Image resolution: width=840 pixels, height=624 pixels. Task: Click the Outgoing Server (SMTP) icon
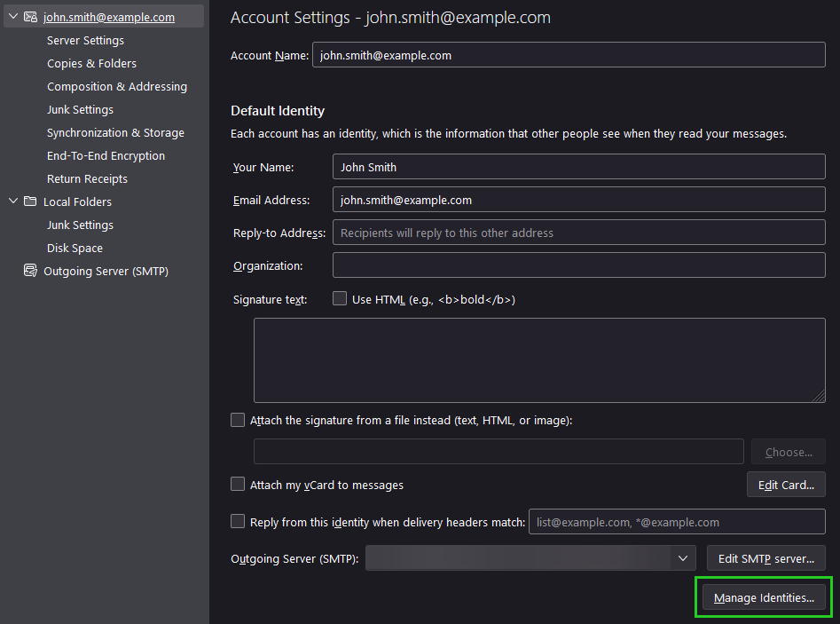point(30,271)
